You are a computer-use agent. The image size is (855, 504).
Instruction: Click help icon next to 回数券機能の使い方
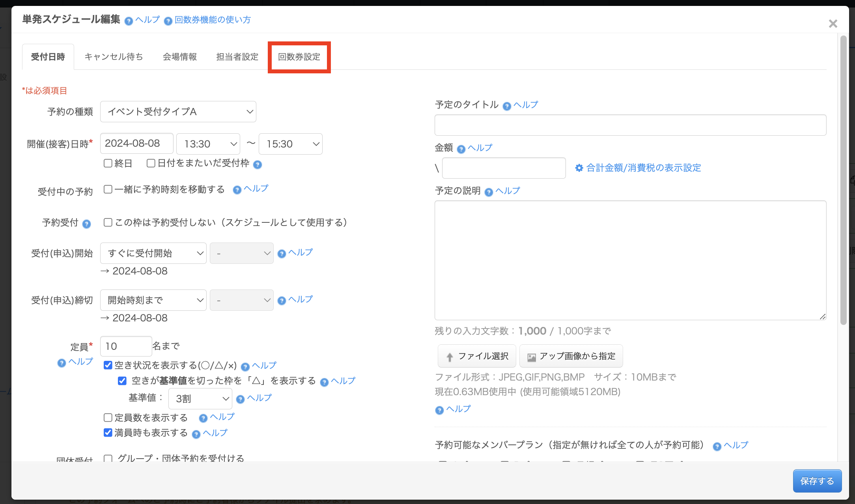pyautogui.click(x=168, y=21)
